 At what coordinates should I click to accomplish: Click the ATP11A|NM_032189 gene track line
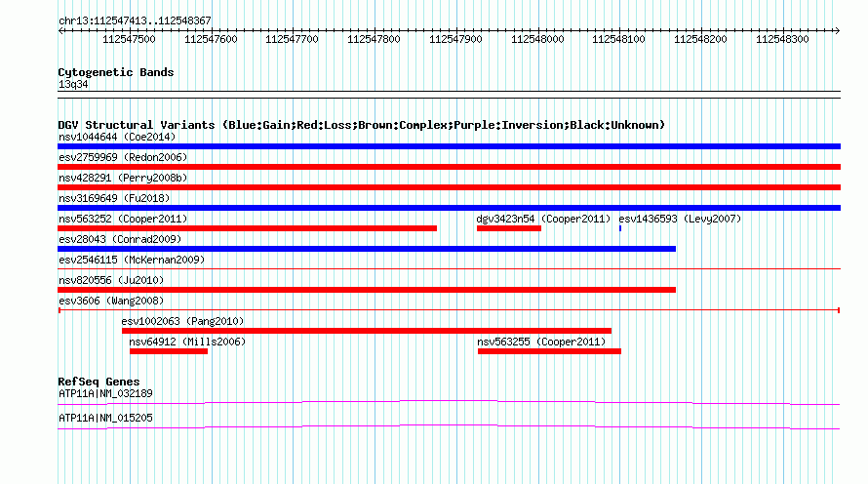pyautogui.click(x=449, y=402)
